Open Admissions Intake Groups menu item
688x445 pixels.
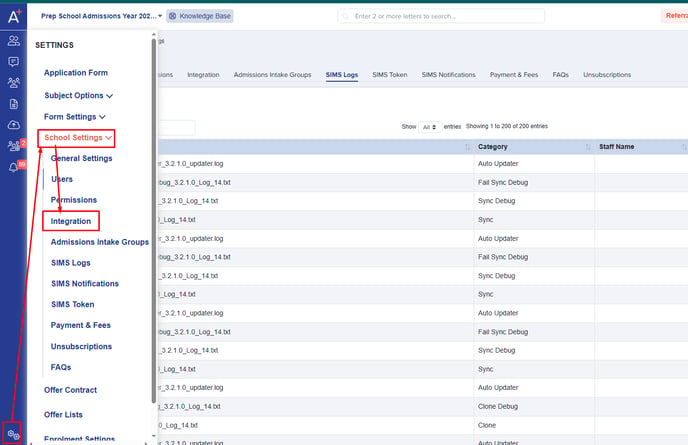pos(100,242)
